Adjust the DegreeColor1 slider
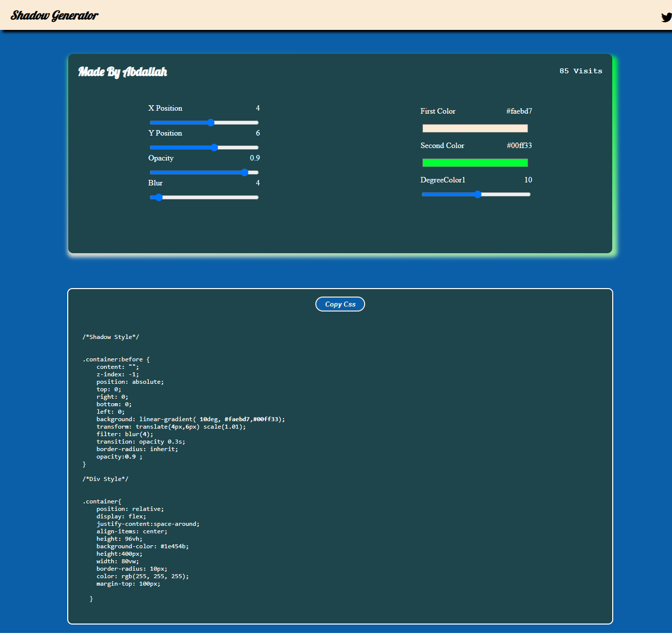 point(476,194)
